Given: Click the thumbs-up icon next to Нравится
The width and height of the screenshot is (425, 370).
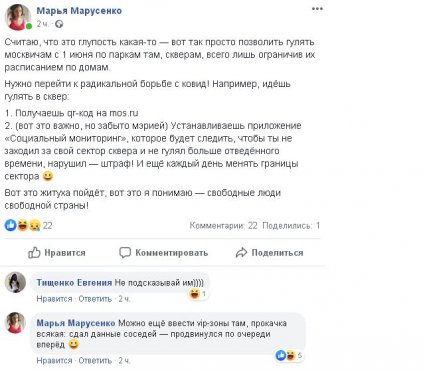Looking at the screenshot, I should (x=34, y=253).
